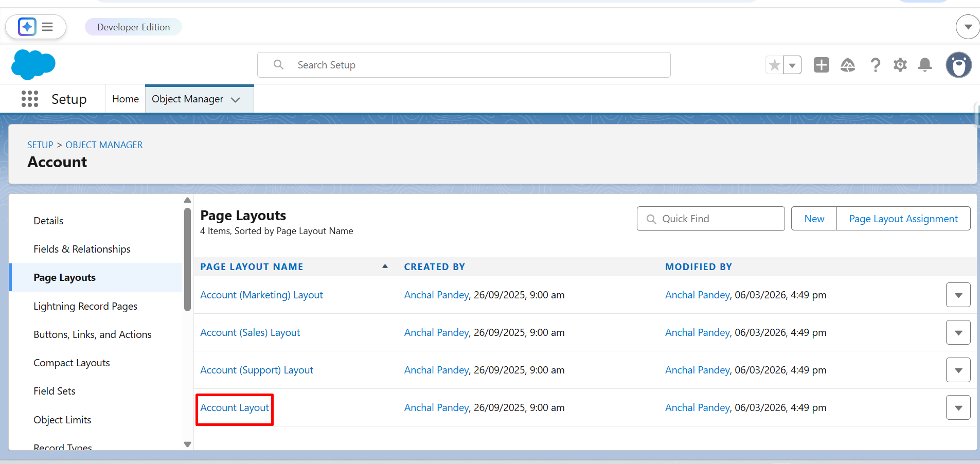Click the Page Layout Assignment button
The height and width of the screenshot is (464, 980).
point(903,219)
